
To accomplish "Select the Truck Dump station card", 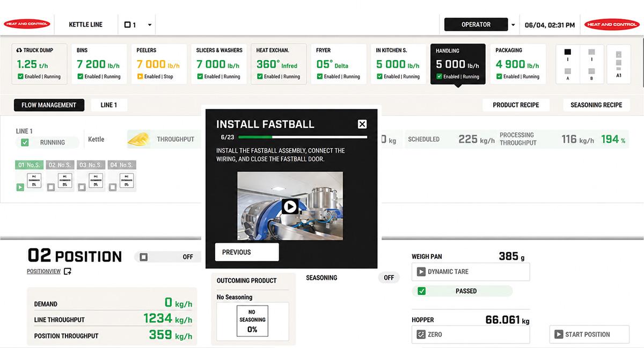I will click(40, 63).
